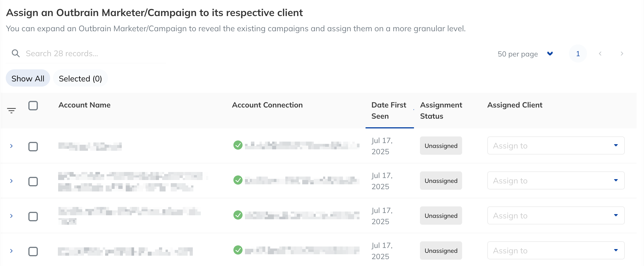Open the first Assign to dropdown
Viewport: 644px width, 266px height.
(x=556, y=145)
